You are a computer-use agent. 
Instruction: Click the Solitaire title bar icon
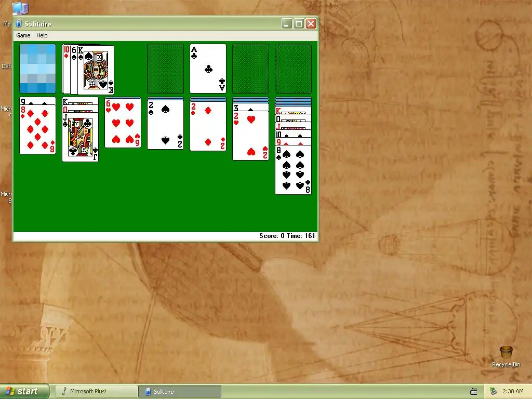[19, 24]
